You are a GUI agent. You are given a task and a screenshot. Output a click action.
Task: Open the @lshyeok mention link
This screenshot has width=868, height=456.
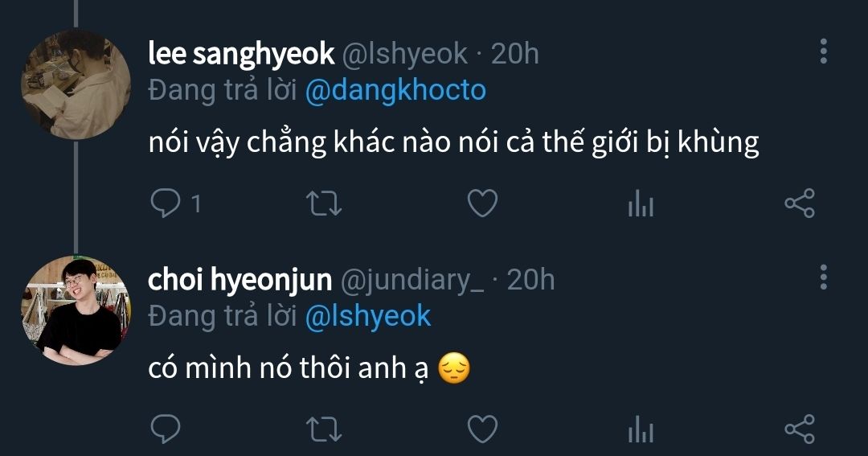click(368, 316)
